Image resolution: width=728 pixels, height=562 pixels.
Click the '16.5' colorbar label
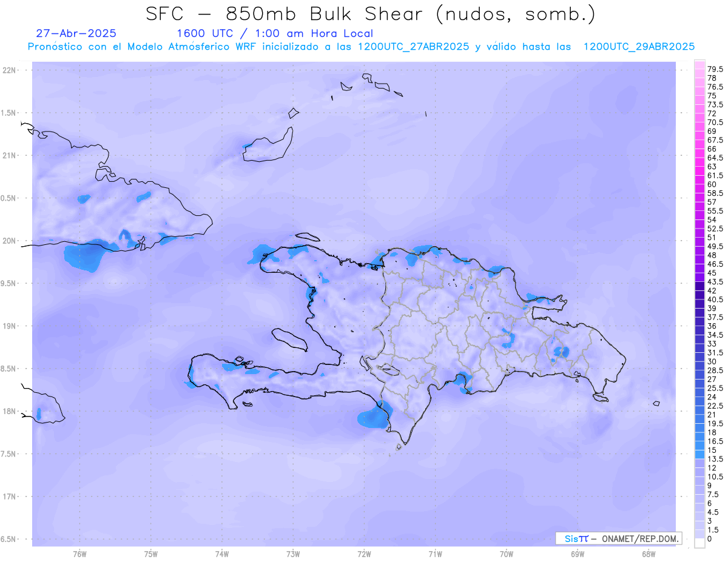pos(715,441)
